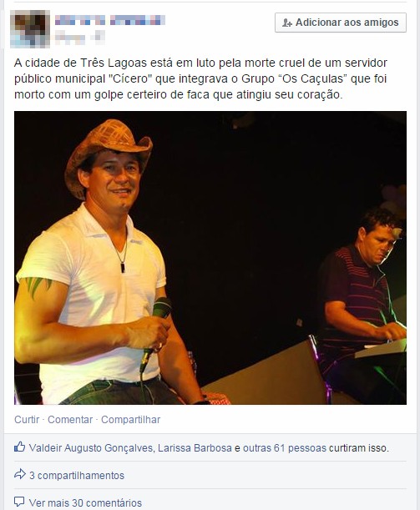Open the singer photo in viewer
This screenshot has width=420, height=510.
coord(210,258)
